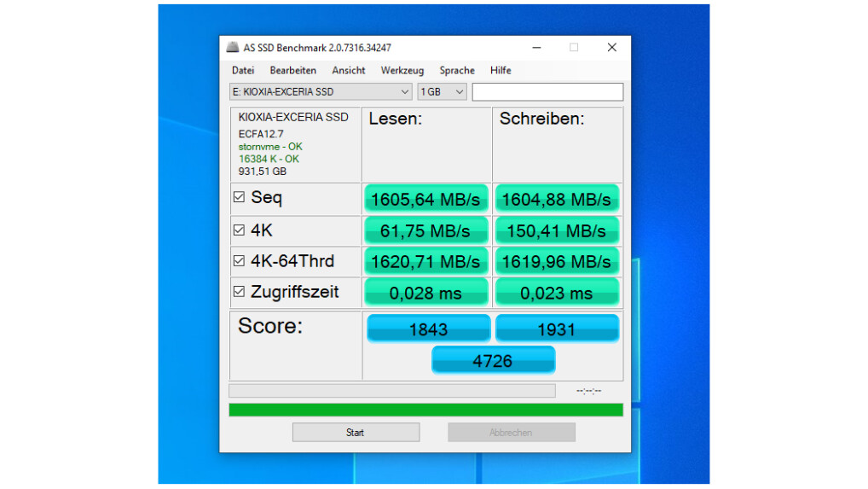Uncheck the 4K test checkbox
This screenshot has width=868, height=489.
pyautogui.click(x=239, y=230)
